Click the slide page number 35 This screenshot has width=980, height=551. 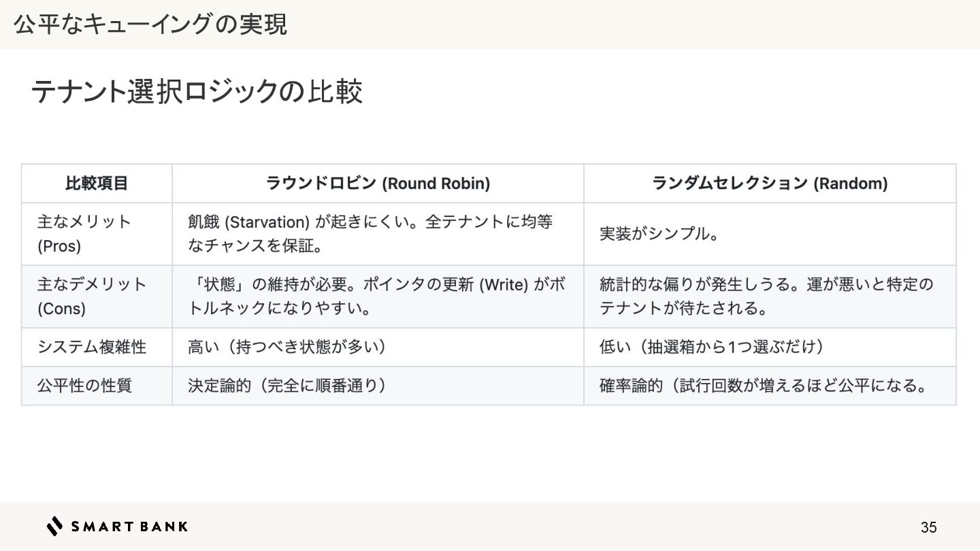(x=928, y=527)
